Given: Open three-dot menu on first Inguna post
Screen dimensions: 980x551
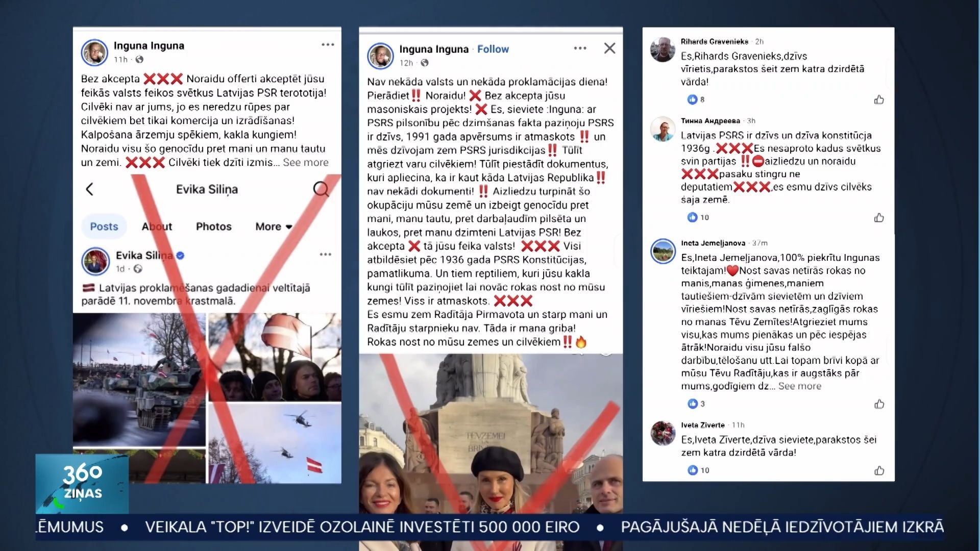Looking at the screenshot, I should pyautogui.click(x=328, y=45).
